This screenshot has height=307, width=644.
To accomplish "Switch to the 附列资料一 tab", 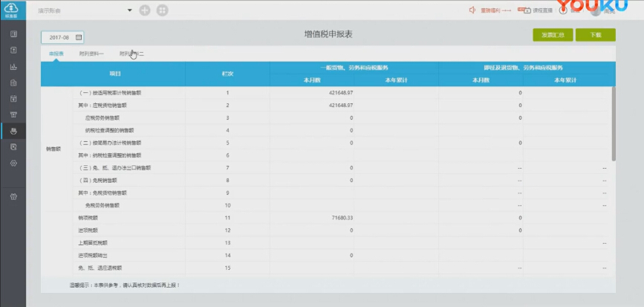I will coord(92,54).
